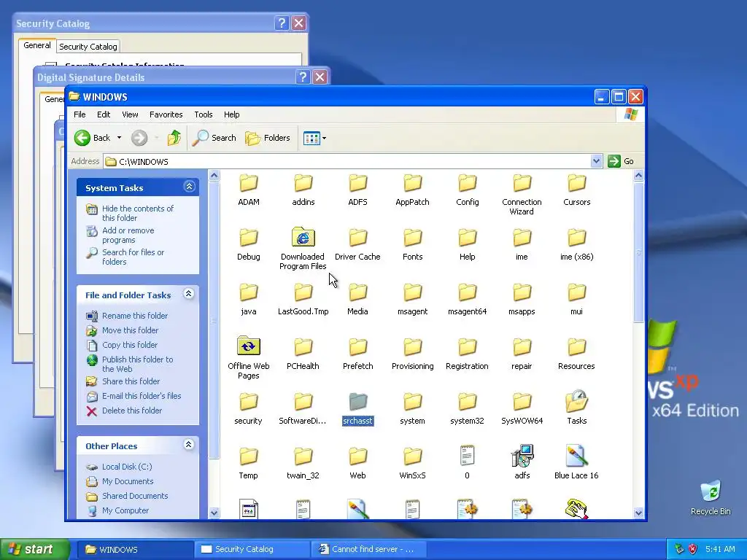Select the Recycle Bin desktop icon
747x560 pixels.
click(x=711, y=498)
